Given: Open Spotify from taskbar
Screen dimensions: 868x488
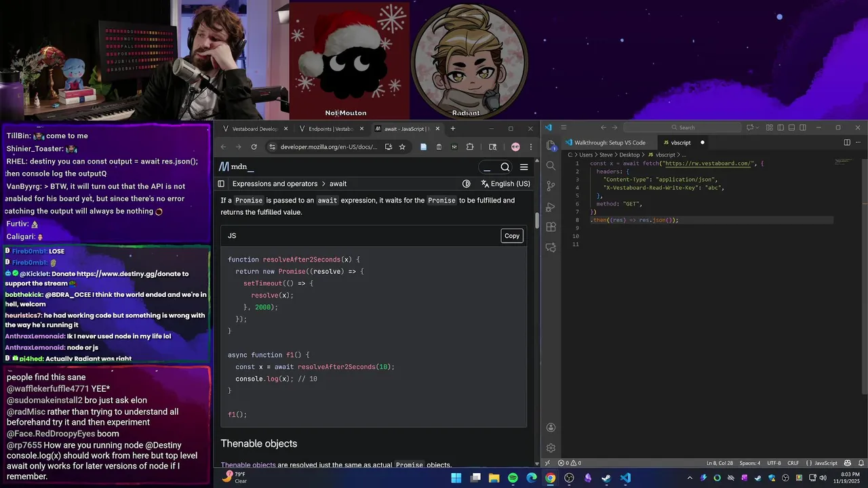Looking at the screenshot, I should 513,478.
